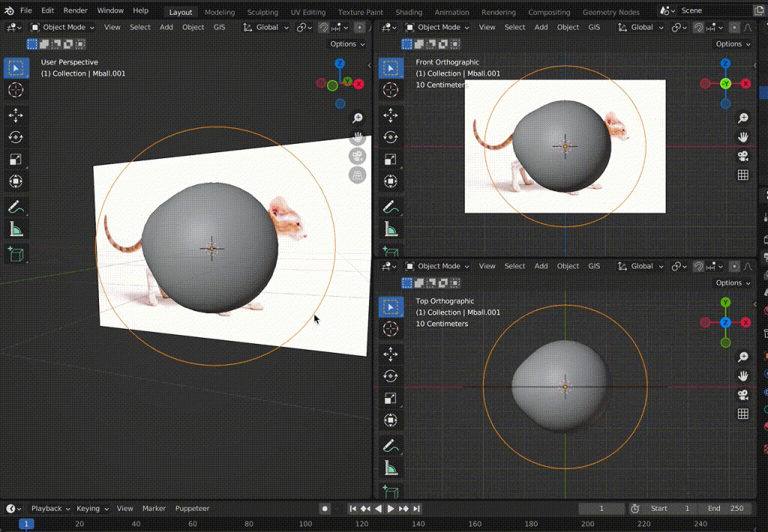Activate the Measure tool
This screenshot has width=768, height=532.
[x=16, y=229]
